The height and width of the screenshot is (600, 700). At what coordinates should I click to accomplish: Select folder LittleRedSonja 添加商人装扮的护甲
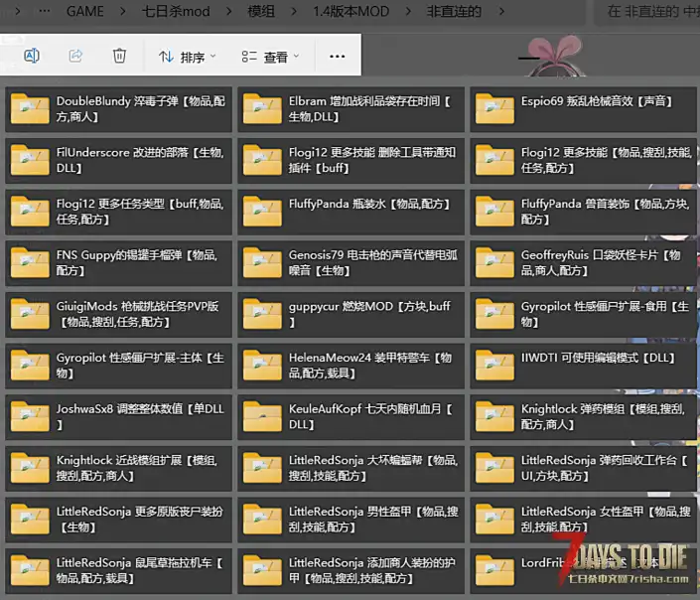(x=350, y=570)
